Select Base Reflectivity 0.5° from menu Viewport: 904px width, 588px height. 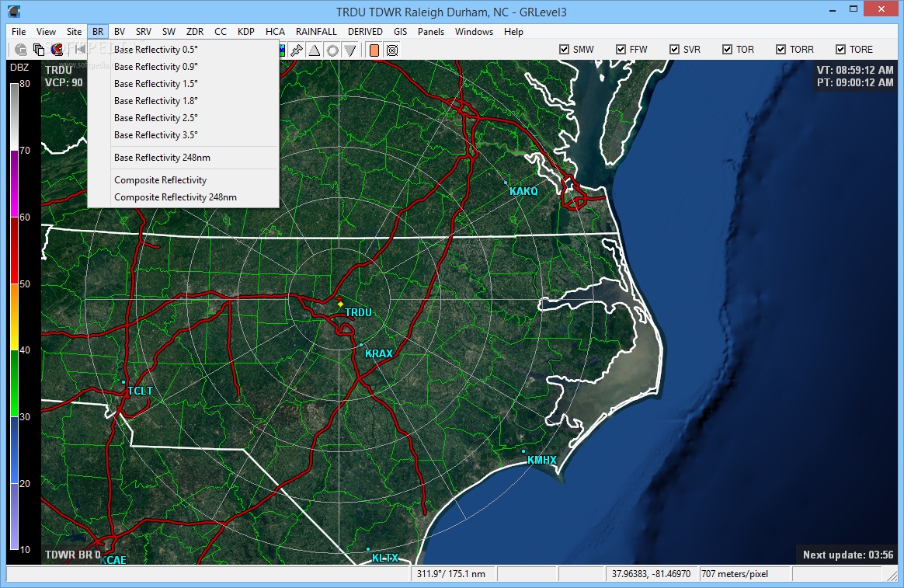pos(183,50)
